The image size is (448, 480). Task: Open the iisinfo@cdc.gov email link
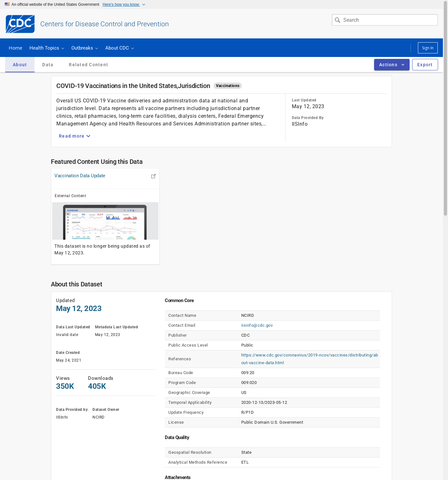click(257, 325)
